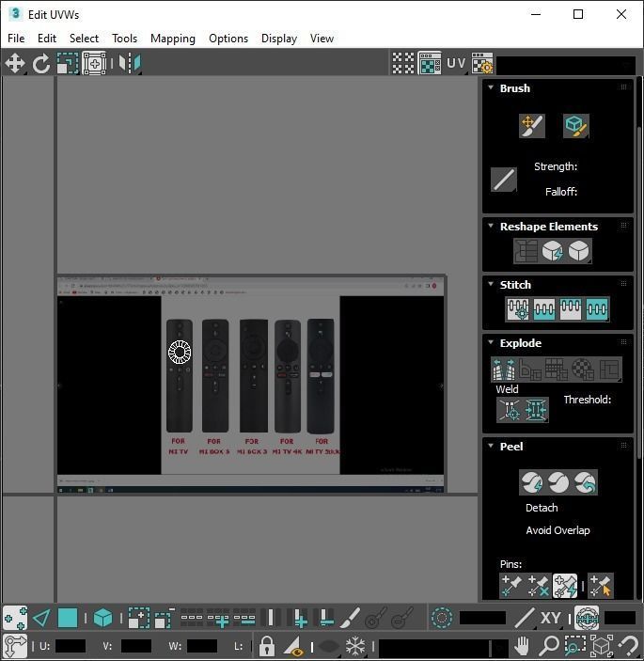Collapse the Brush rollout
The image size is (644, 661).
click(x=491, y=87)
